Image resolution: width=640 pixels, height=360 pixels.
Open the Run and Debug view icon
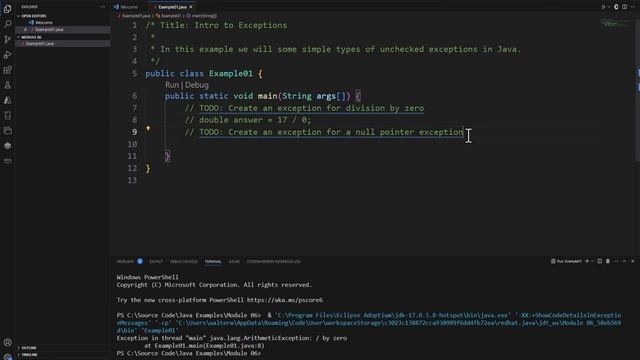pos(7,55)
